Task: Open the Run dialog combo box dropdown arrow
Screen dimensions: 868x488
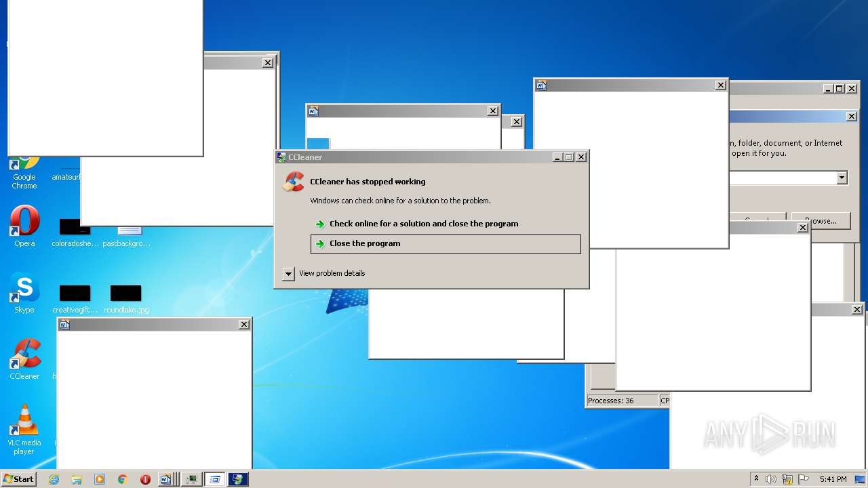Action: [842, 178]
